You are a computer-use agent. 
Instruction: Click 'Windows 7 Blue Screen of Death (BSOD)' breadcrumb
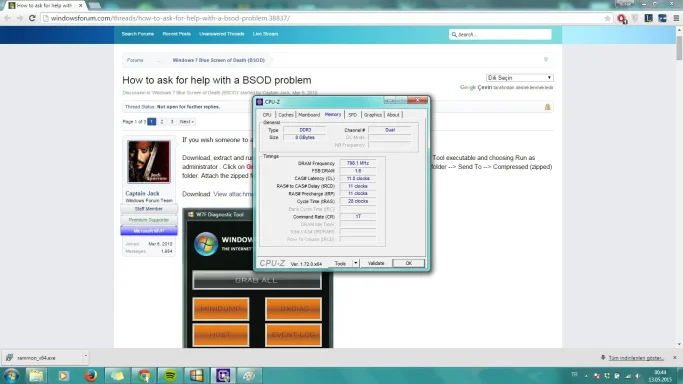coord(219,60)
